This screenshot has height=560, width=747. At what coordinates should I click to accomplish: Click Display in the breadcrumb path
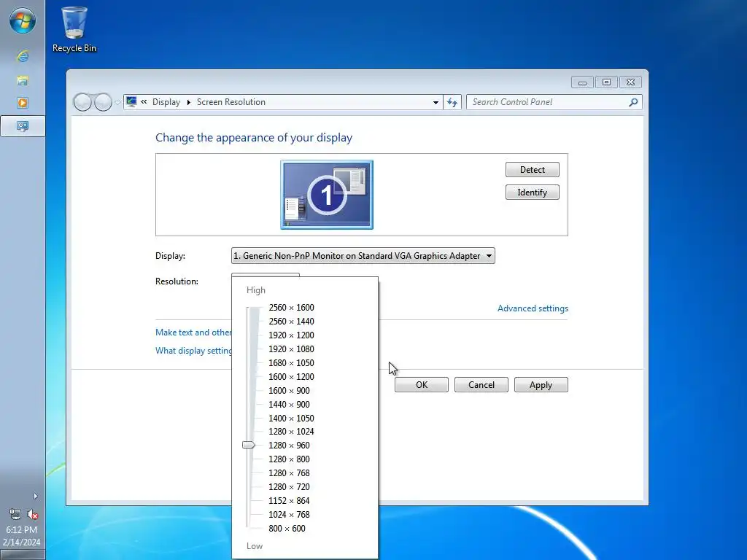click(x=166, y=102)
